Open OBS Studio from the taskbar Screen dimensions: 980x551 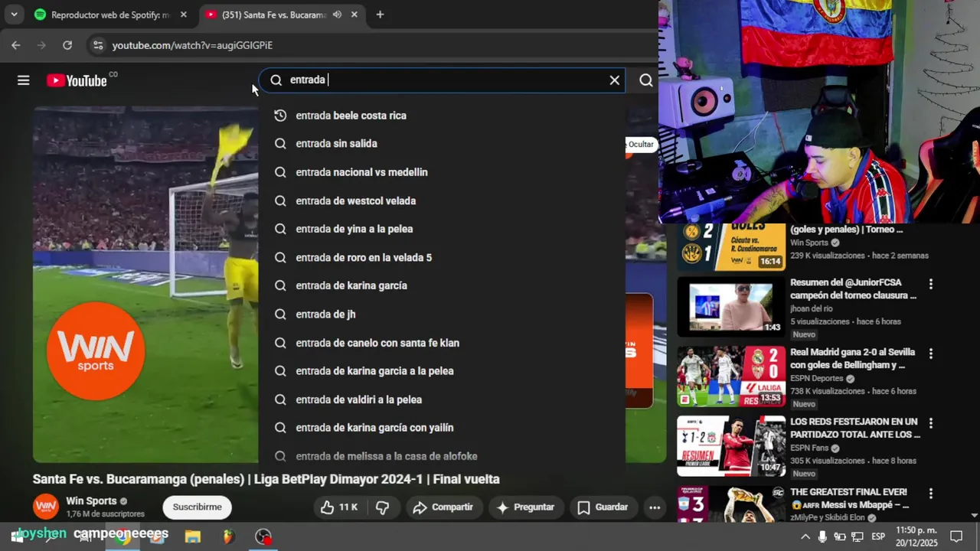(263, 537)
